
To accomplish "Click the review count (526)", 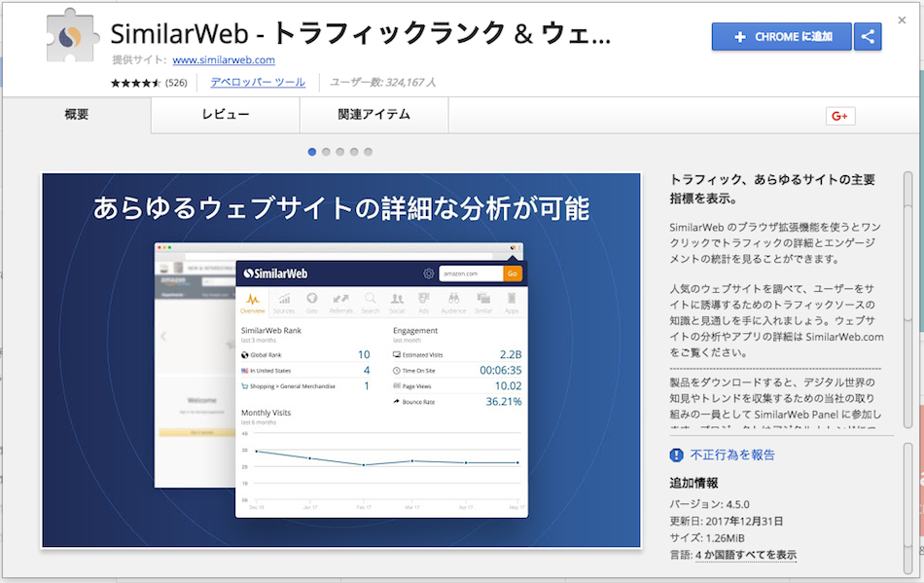I will point(176,83).
